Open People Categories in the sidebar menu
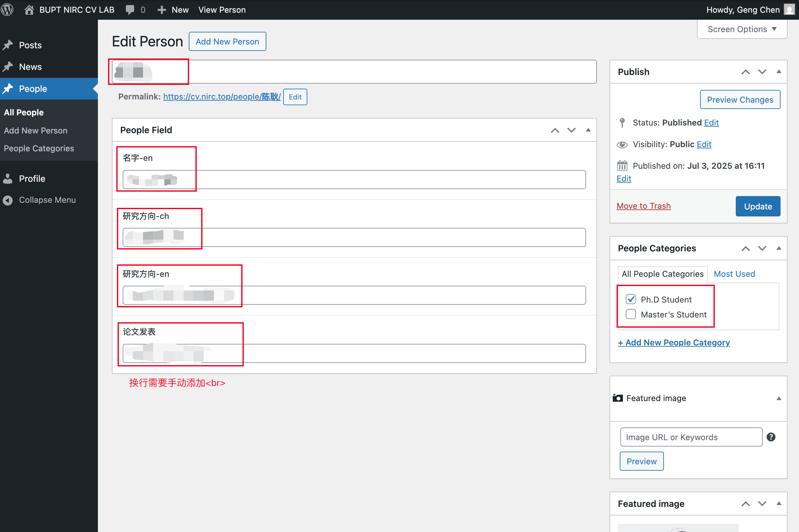Screen dimensions: 799x532 coord(39,148)
